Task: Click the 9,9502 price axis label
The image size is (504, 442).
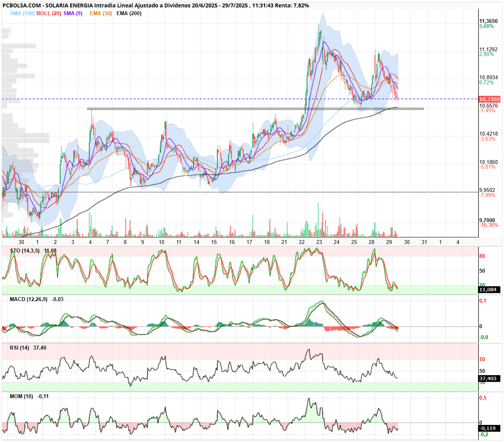Action: [x=487, y=190]
